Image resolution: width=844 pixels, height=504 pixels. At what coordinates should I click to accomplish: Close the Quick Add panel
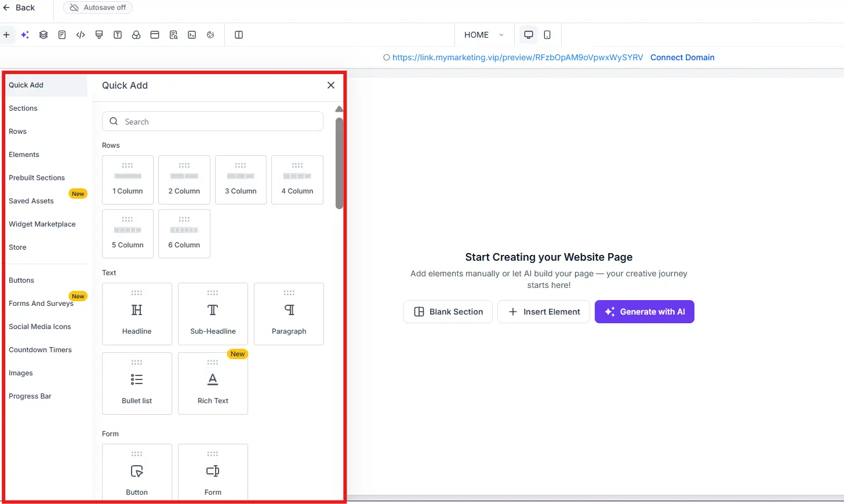[x=331, y=85]
